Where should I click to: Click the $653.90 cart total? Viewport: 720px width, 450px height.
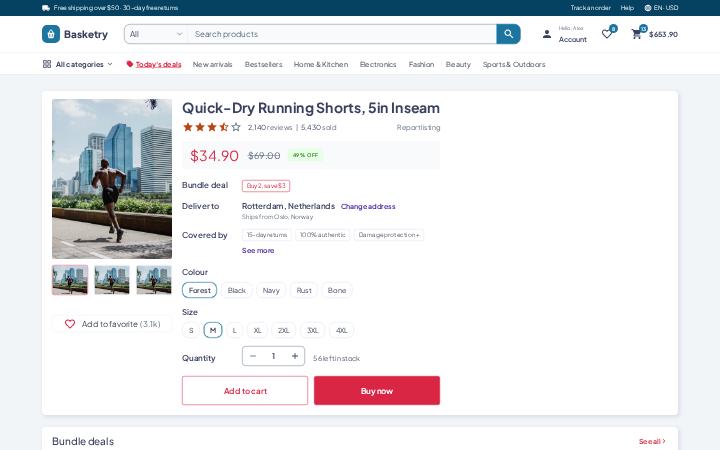pos(663,34)
